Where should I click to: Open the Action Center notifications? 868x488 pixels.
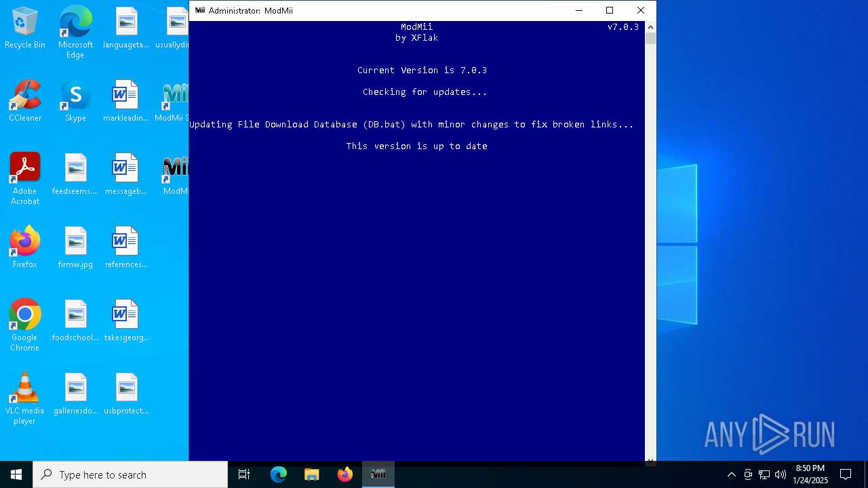pyautogui.click(x=846, y=474)
